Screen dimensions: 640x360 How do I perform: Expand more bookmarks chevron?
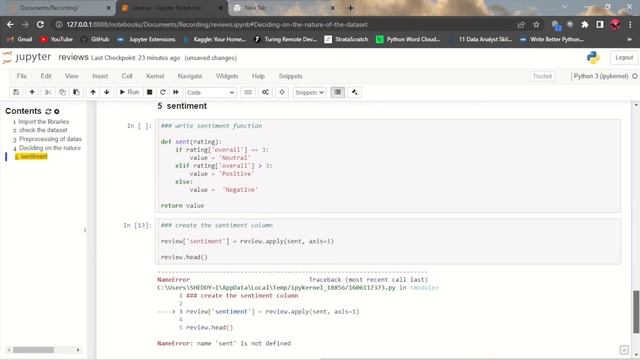click(629, 39)
